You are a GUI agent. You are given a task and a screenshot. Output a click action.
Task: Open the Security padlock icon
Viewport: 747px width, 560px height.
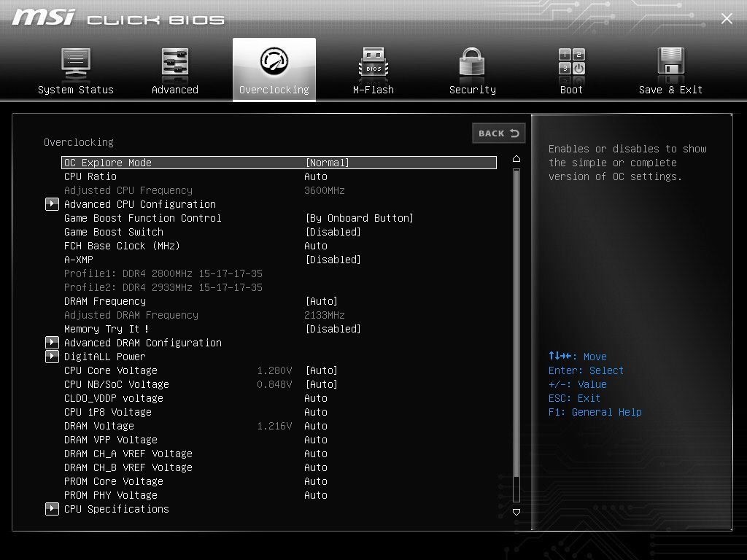coord(472,63)
